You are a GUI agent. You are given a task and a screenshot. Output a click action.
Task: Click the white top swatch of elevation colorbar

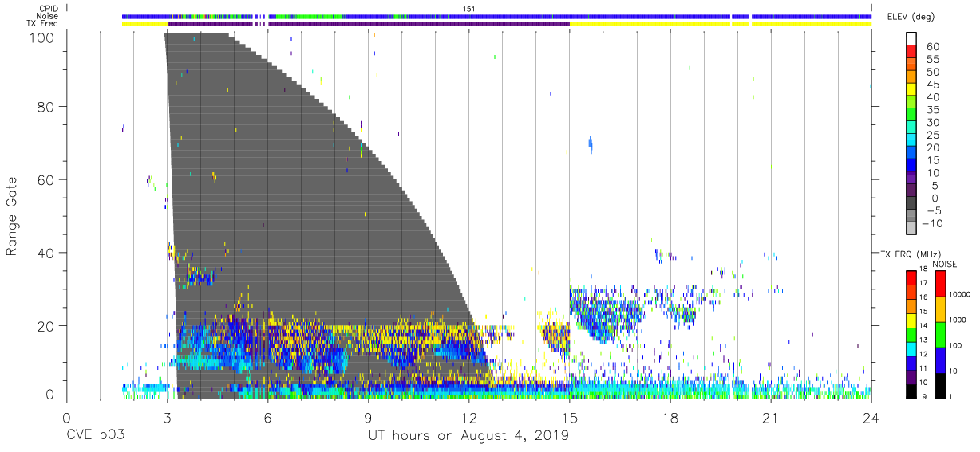(911, 39)
